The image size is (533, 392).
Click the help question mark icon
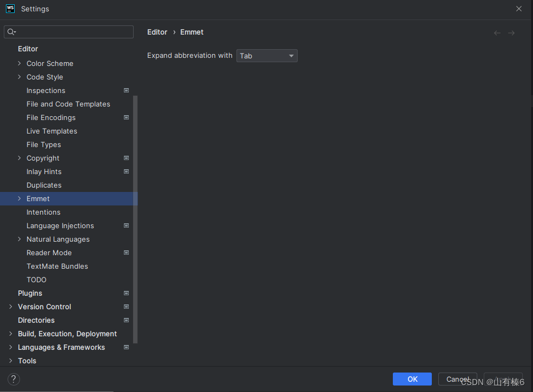tap(13, 379)
